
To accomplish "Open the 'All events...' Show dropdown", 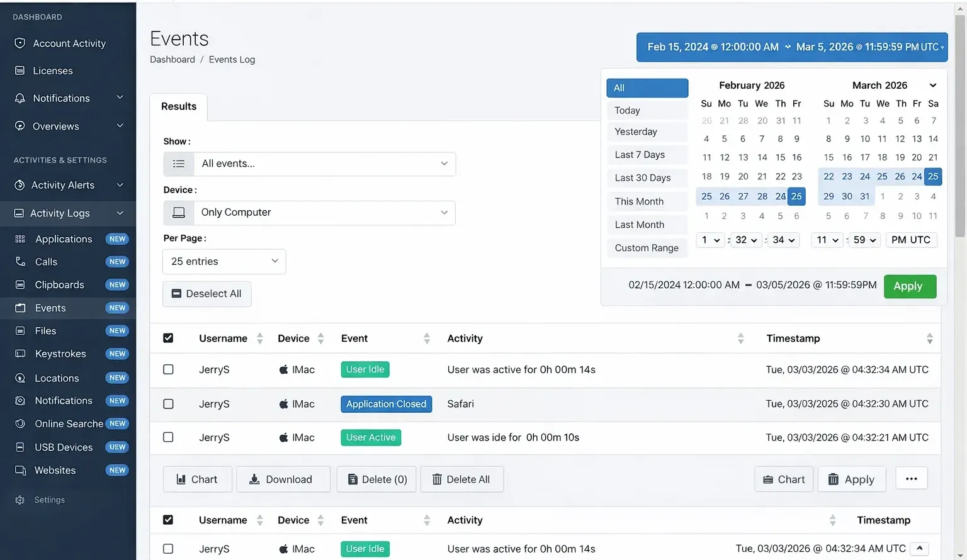I will (325, 164).
